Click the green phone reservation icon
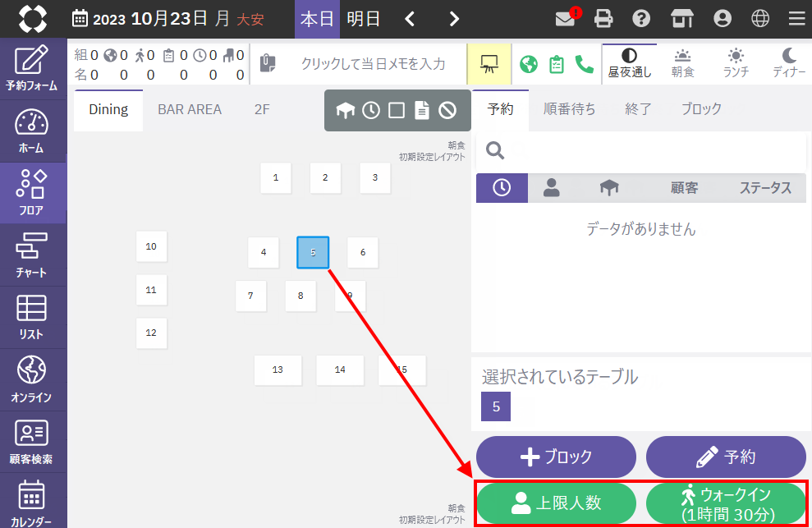The image size is (812, 528). (585, 64)
